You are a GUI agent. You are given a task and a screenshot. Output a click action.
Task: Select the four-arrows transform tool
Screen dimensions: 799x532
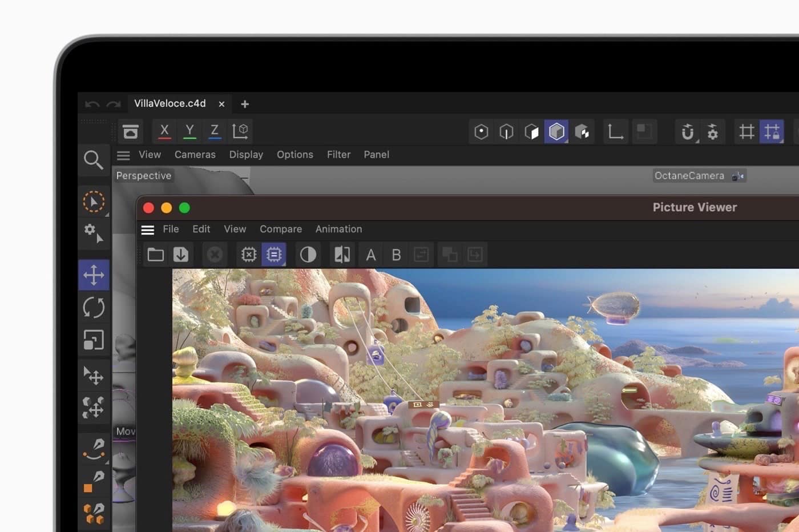coord(94,408)
